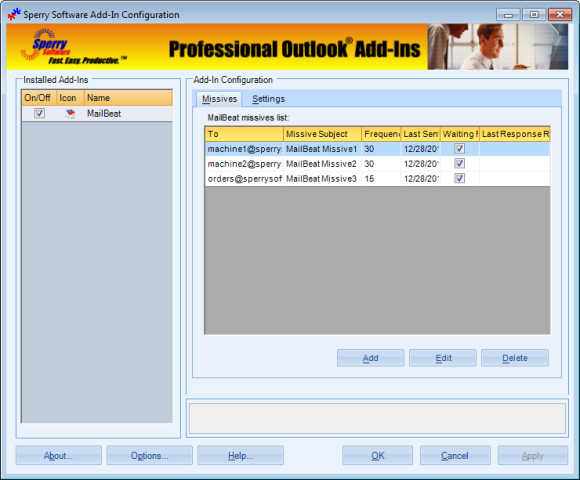Click the MailBeat Missive3 subject cell

(x=323, y=178)
